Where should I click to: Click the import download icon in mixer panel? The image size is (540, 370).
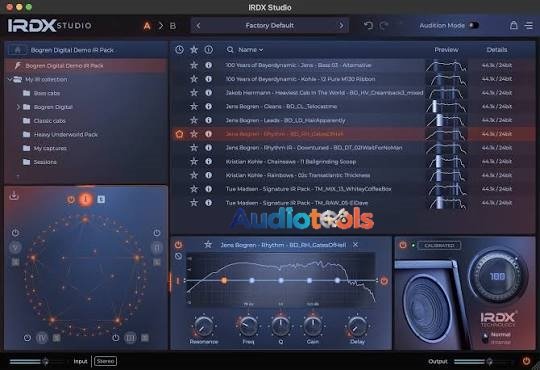(14, 196)
